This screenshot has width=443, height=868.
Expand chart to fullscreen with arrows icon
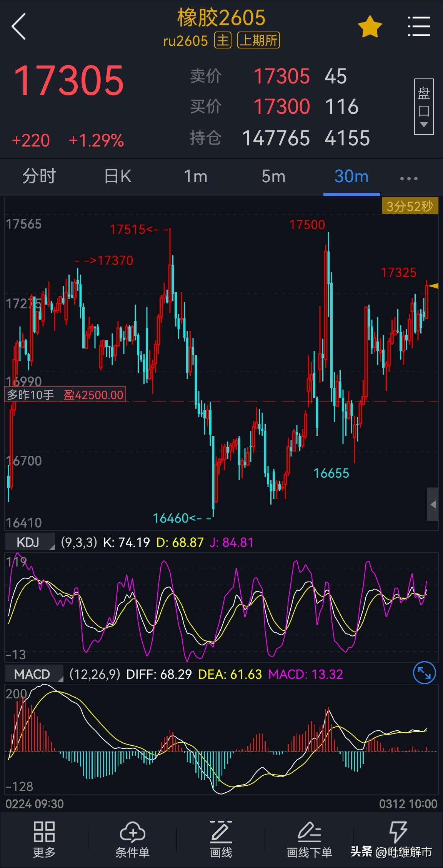click(424, 673)
